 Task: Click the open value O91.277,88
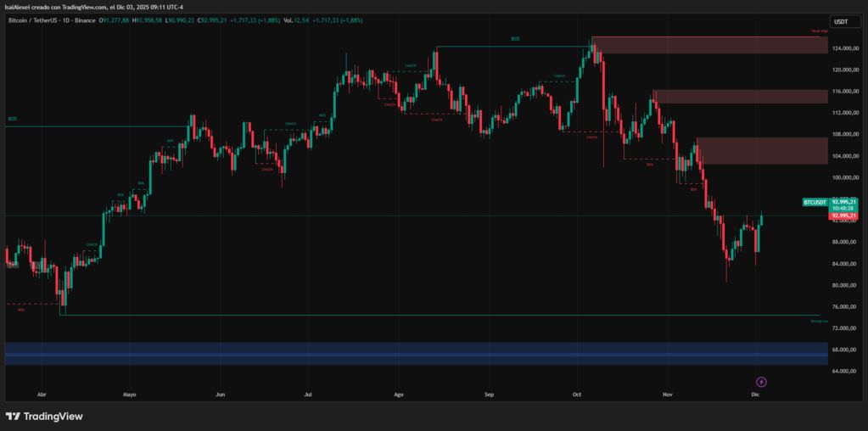(x=115, y=20)
